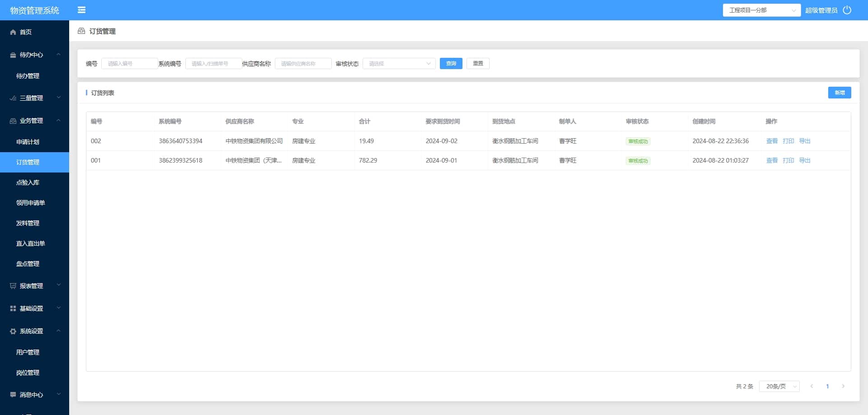Click the 审核成功 status tag for order 001
Screen dimensions: 868x415
coord(638,161)
